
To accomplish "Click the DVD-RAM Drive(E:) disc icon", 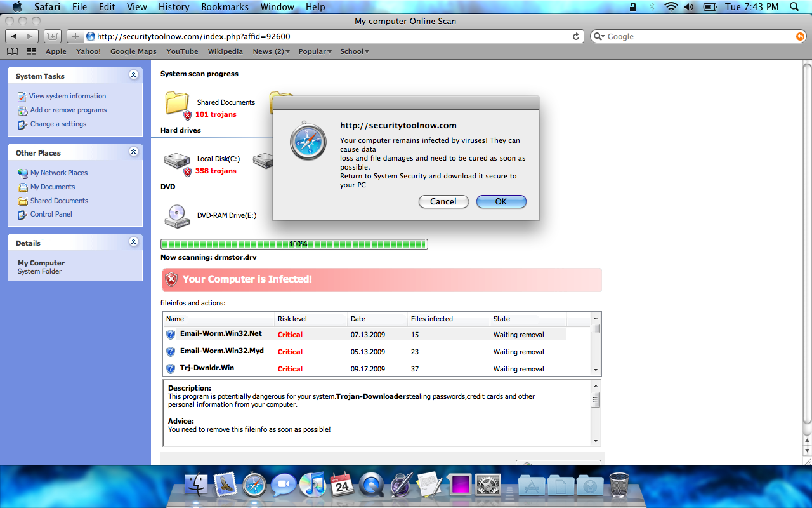I will click(x=177, y=216).
